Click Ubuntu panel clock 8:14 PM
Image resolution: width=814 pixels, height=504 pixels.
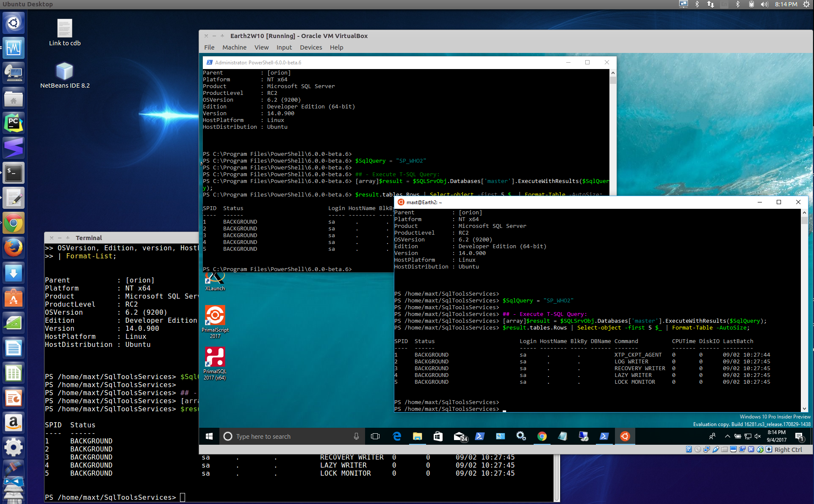pos(786,4)
